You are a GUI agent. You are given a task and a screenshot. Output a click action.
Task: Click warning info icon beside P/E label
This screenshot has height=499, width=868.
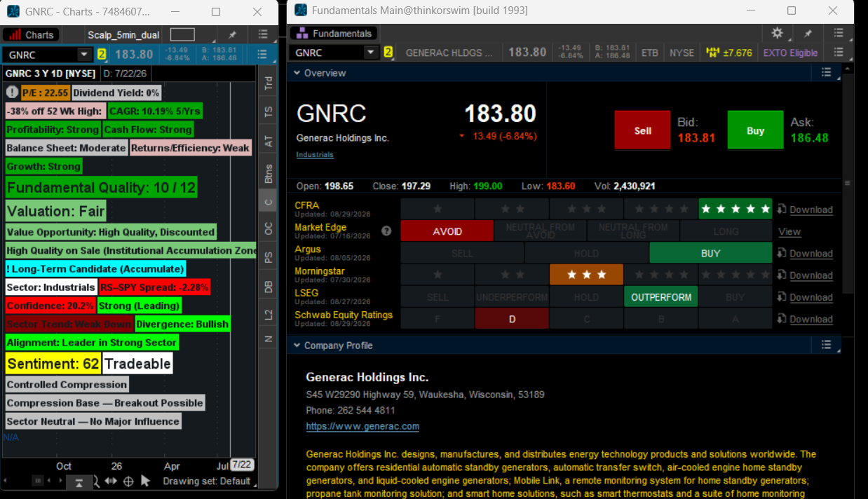coord(12,93)
